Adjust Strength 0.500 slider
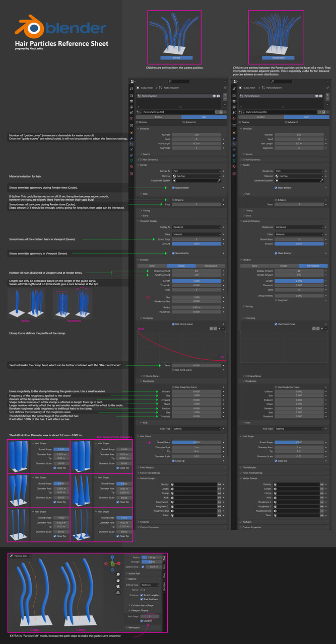This screenshot has width=336, height=644. tap(152, 562)
